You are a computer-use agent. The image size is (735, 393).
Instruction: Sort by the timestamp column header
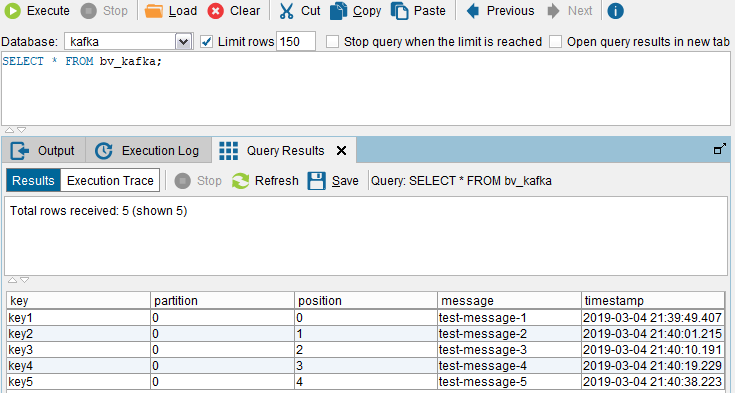[x=653, y=301]
